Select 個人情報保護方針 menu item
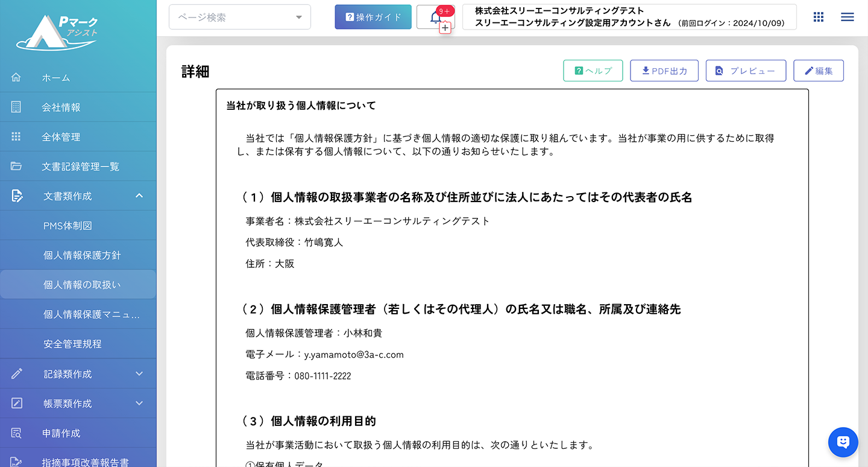 (x=82, y=255)
